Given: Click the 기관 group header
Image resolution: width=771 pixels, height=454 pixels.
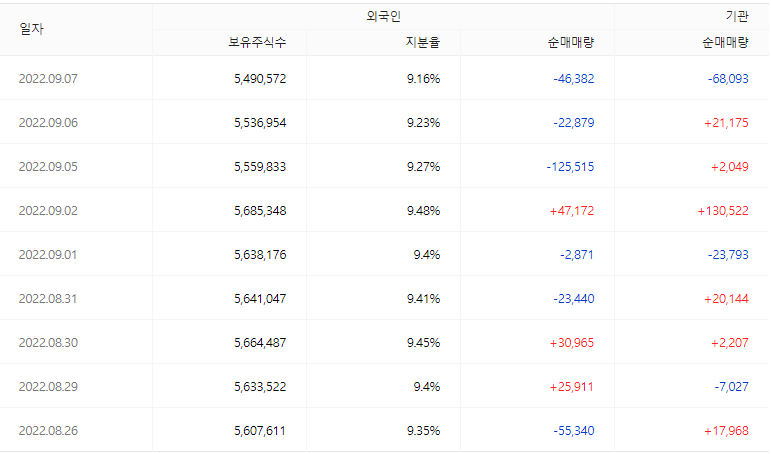Looking at the screenshot, I should coord(737,17).
